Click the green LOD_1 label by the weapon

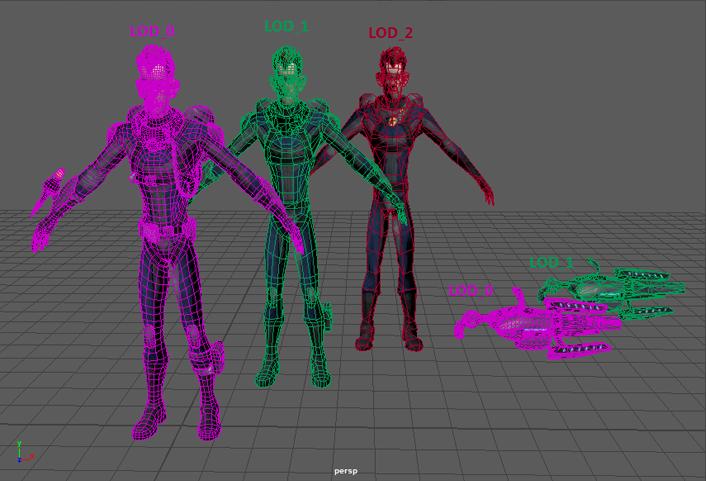click(551, 263)
